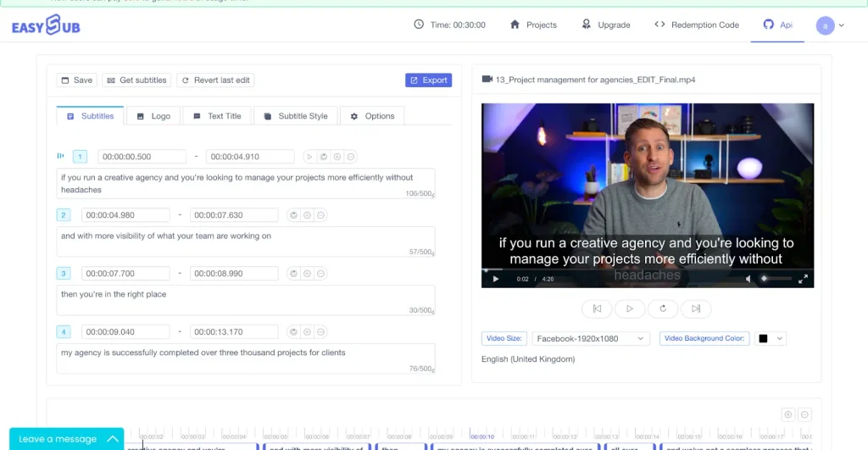The width and height of the screenshot is (868, 450).
Task: Expand the Video Background Color picker
Action: (x=771, y=339)
